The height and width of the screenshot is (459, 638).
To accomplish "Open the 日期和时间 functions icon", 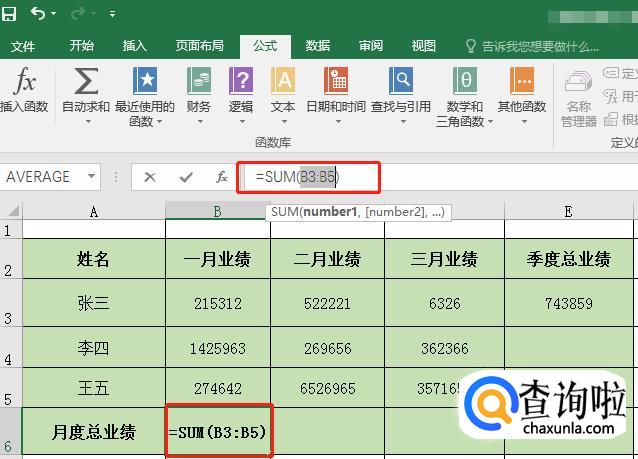I will pos(336,81).
